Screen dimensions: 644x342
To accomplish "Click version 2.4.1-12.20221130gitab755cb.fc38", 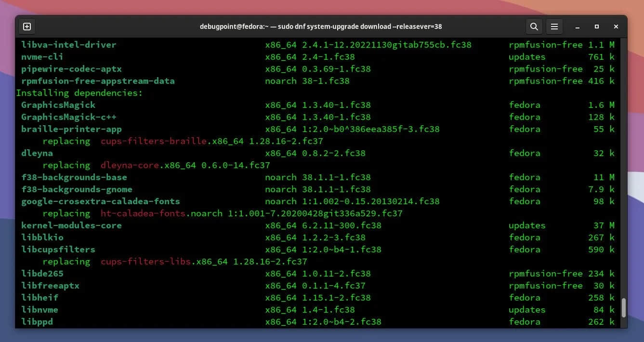I will [x=387, y=45].
